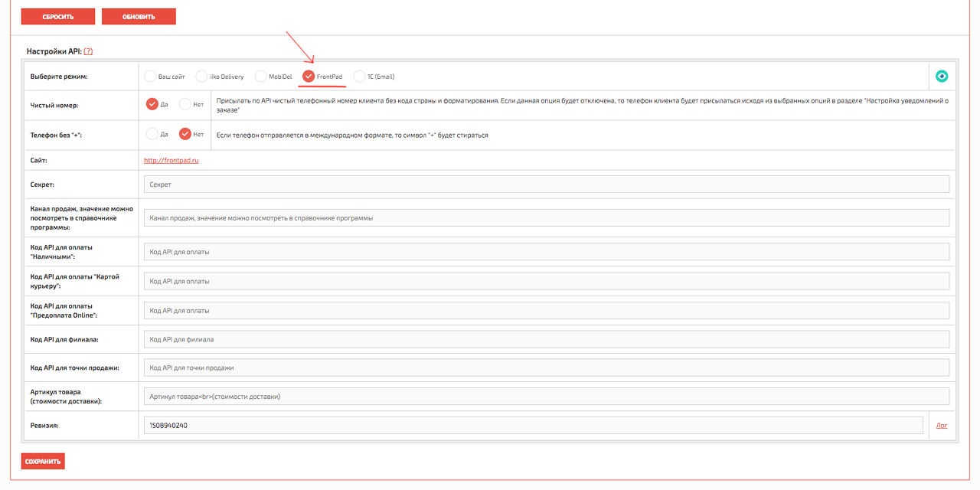Select the 'Ваш сайт' mode radio button
This screenshot has width=980, height=490.
150,77
